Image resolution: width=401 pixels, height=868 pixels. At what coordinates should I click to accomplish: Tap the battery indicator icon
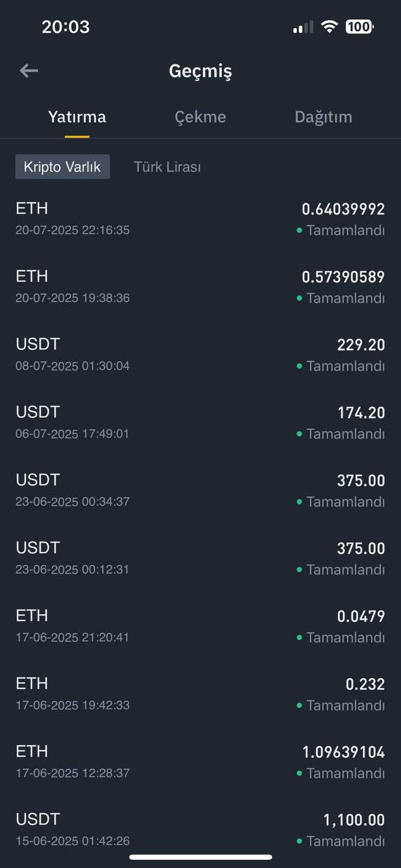[360, 26]
